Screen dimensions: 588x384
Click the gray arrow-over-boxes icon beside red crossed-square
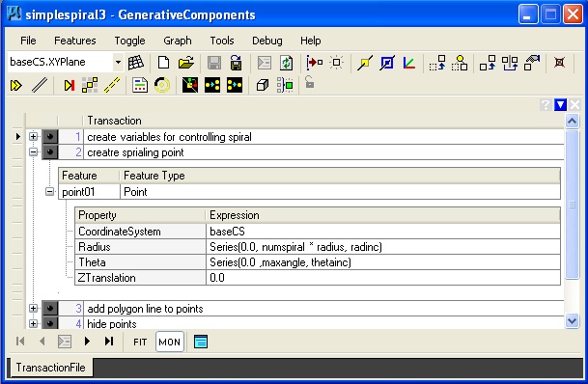pos(532,63)
